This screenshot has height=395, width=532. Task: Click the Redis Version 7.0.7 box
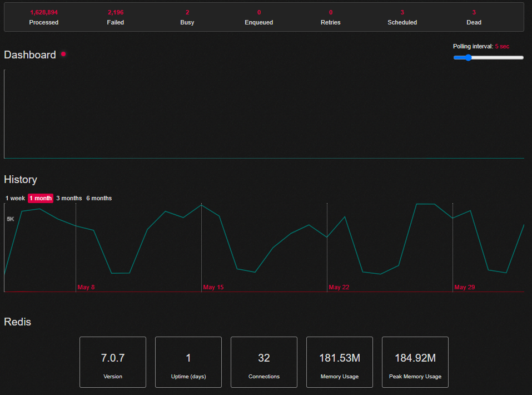click(x=113, y=362)
